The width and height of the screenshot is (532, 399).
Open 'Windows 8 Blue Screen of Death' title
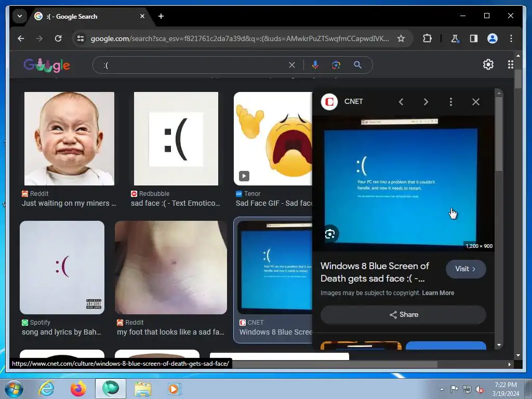(375, 272)
